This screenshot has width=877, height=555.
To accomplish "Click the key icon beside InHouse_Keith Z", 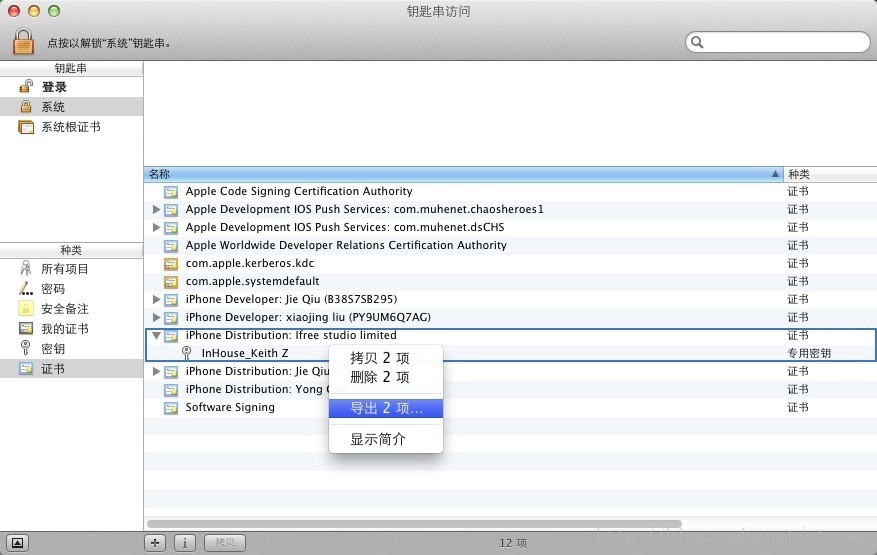I will 187,353.
